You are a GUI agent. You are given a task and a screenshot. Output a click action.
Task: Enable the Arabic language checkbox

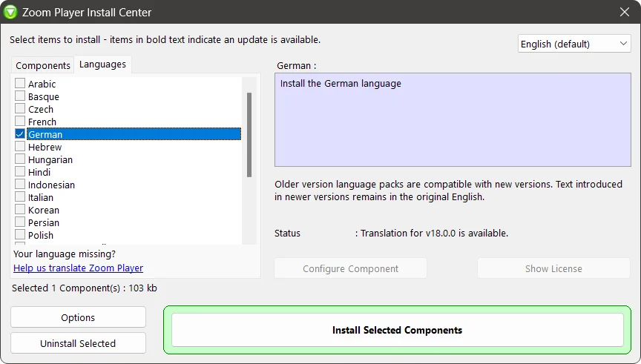[20, 84]
